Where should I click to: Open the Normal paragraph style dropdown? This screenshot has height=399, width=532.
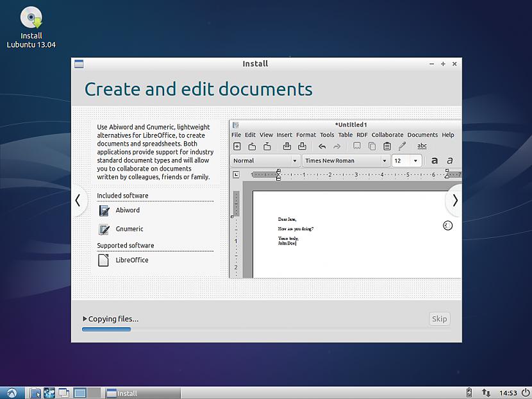point(265,160)
